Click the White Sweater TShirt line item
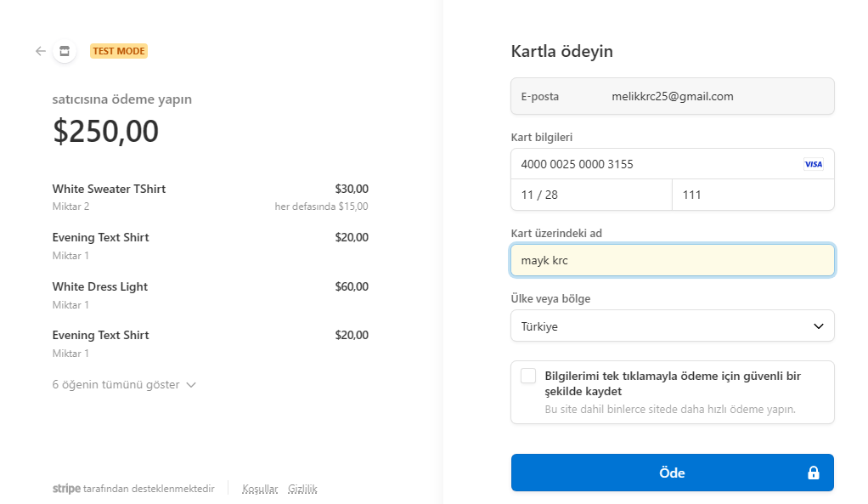This screenshot has height=504, width=868. tap(109, 189)
